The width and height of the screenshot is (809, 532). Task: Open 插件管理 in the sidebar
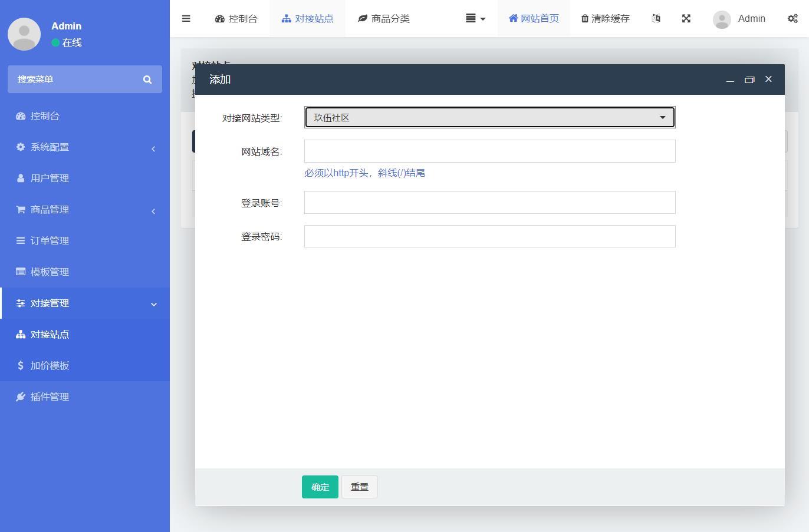85,397
